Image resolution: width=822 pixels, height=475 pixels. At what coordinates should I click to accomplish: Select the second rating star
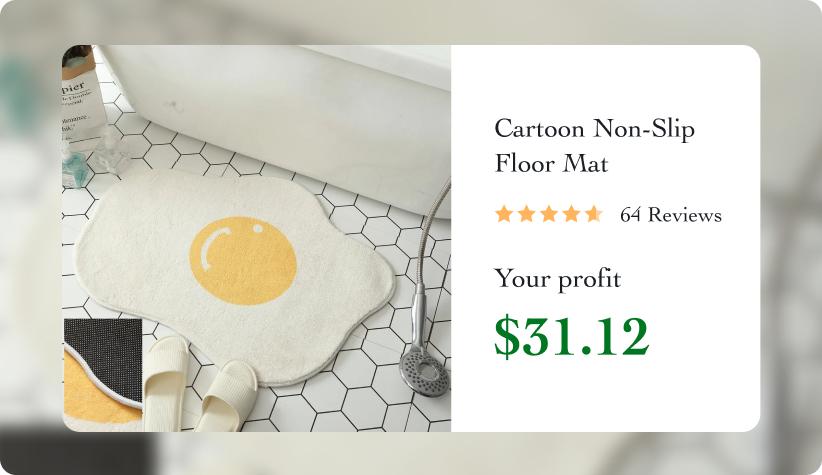point(526,214)
